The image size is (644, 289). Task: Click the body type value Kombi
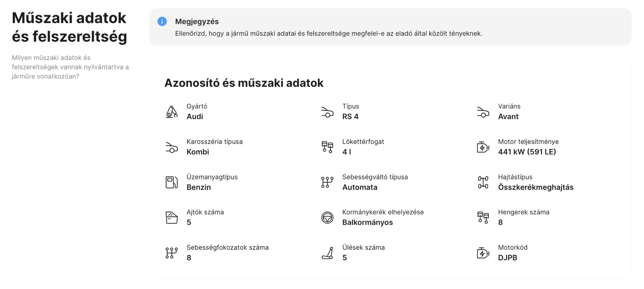pos(198,152)
